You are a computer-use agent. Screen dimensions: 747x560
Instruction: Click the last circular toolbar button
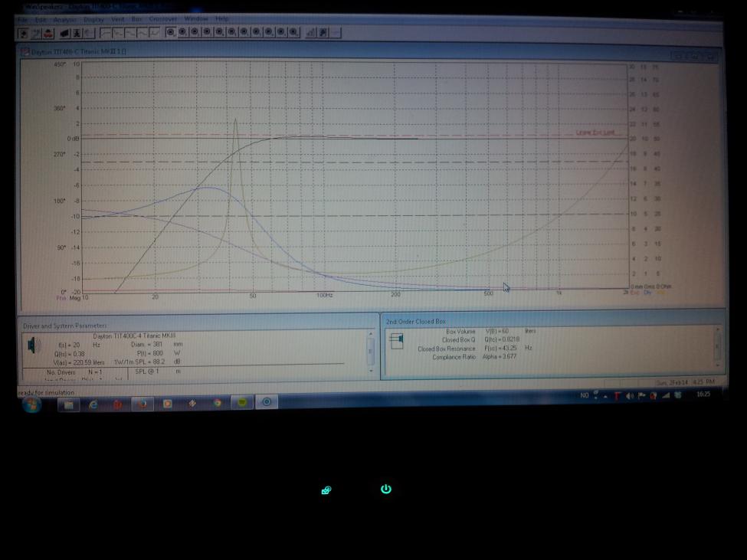tap(294, 32)
